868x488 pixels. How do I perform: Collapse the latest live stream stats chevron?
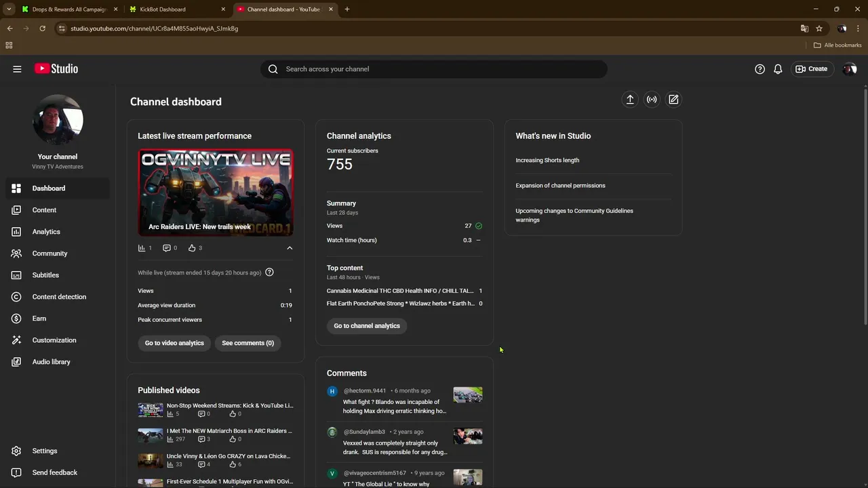click(290, 248)
